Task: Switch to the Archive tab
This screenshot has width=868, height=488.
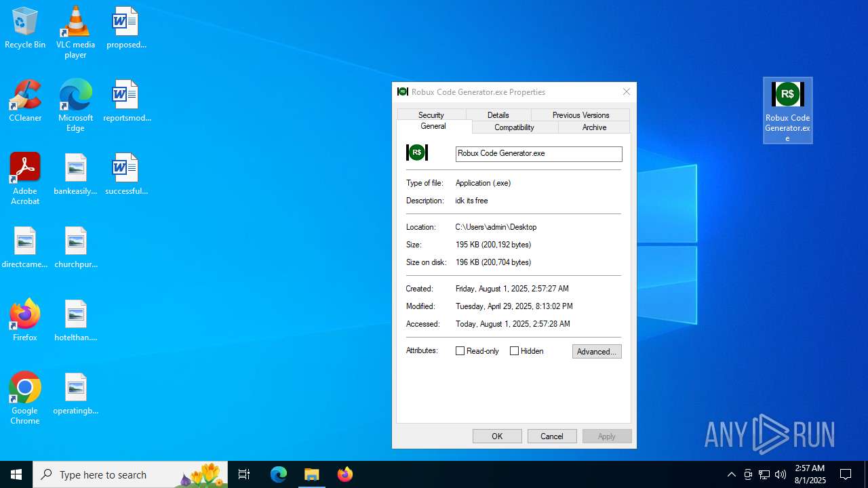Action: click(x=594, y=127)
